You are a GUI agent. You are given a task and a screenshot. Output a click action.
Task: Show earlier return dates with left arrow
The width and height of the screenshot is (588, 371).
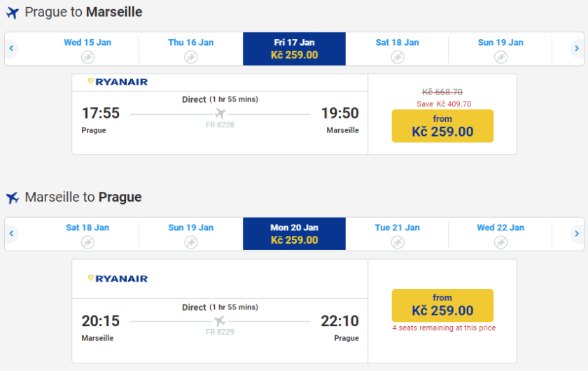click(x=11, y=234)
